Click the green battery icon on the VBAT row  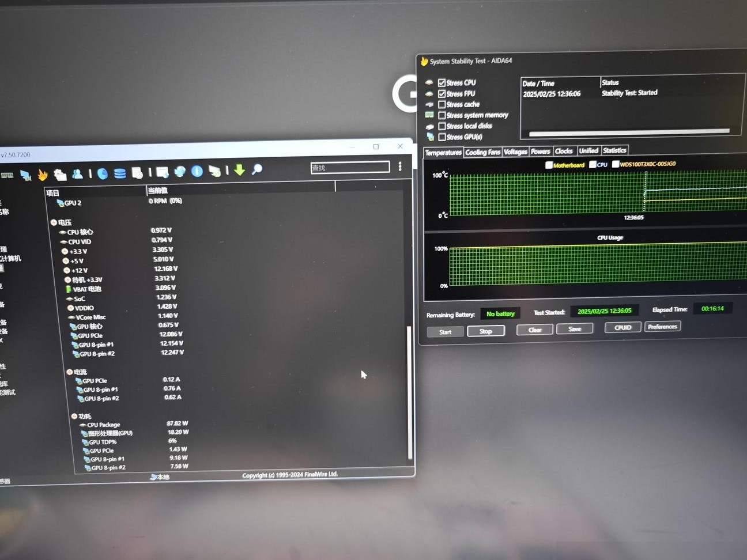68,289
